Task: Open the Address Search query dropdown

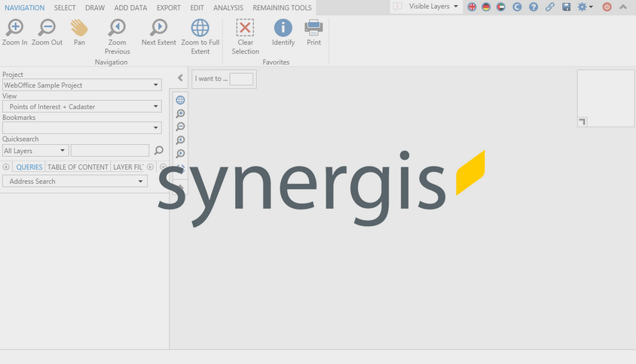Action: coord(75,181)
